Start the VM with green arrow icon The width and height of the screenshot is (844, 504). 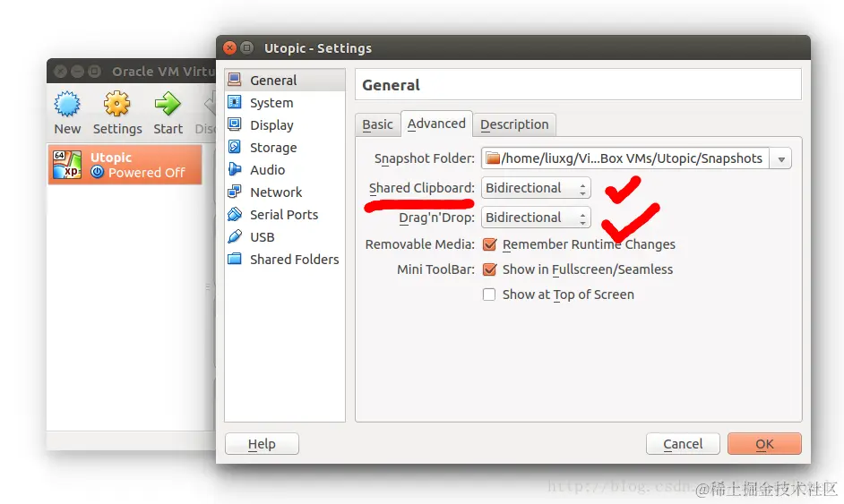[x=168, y=104]
